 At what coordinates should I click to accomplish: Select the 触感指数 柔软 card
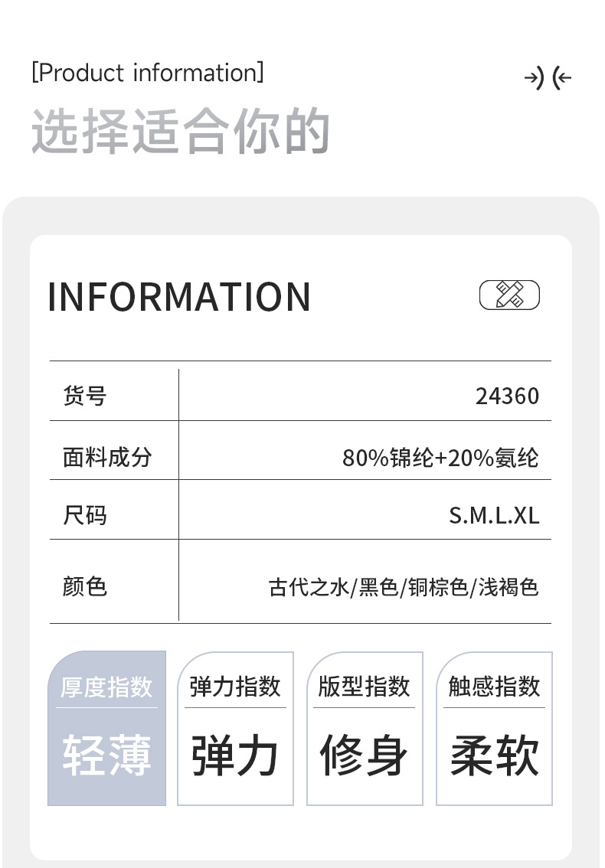pyautogui.click(x=494, y=728)
